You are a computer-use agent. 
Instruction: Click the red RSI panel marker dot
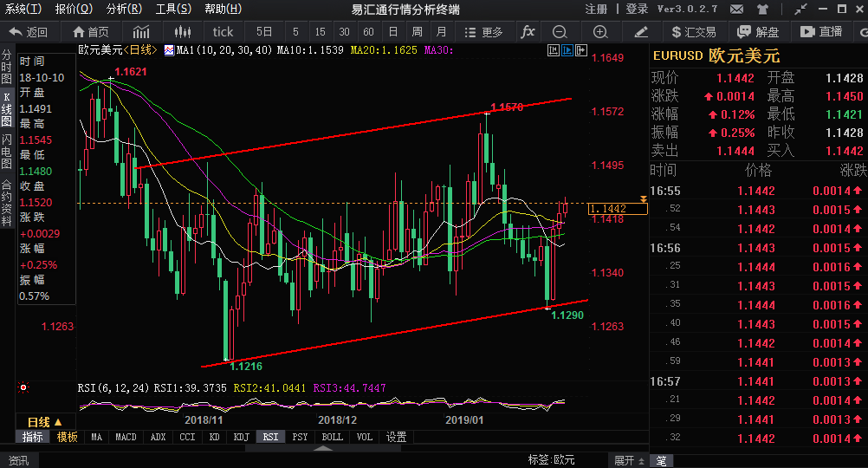tap(23, 388)
